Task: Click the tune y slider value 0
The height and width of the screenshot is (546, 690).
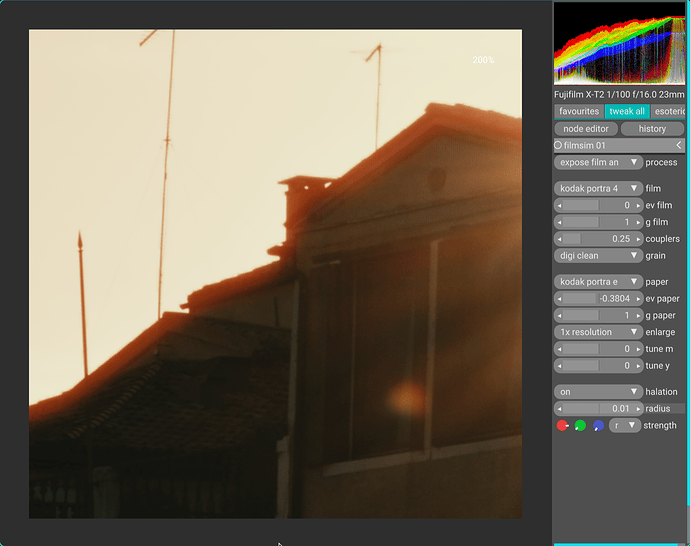Action: 598,366
